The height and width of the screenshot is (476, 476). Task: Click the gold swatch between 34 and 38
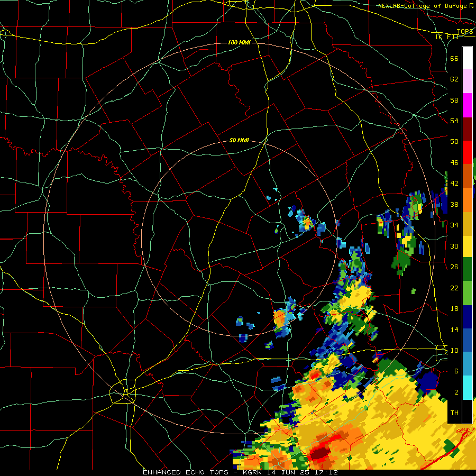467,224
